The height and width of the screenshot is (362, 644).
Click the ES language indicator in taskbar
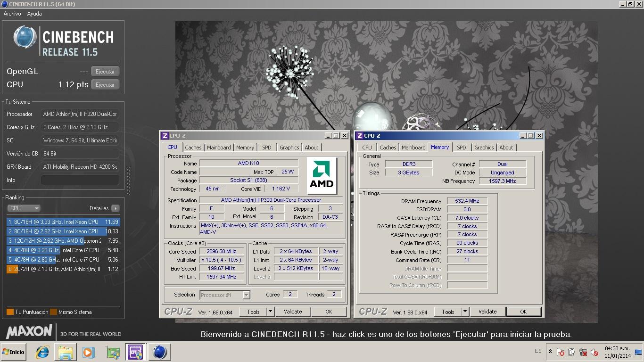tap(538, 351)
